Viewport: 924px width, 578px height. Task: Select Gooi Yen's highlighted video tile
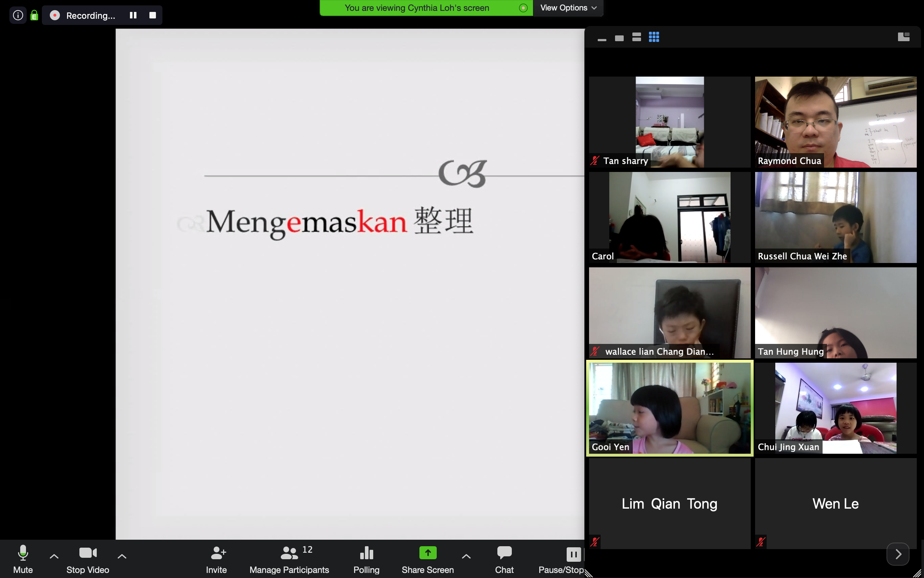(x=670, y=408)
